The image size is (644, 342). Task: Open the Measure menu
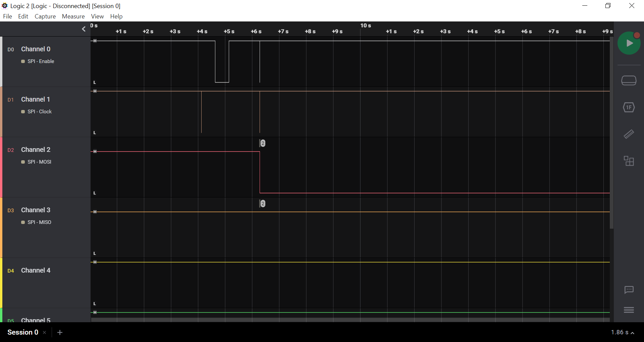pyautogui.click(x=73, y=16)
